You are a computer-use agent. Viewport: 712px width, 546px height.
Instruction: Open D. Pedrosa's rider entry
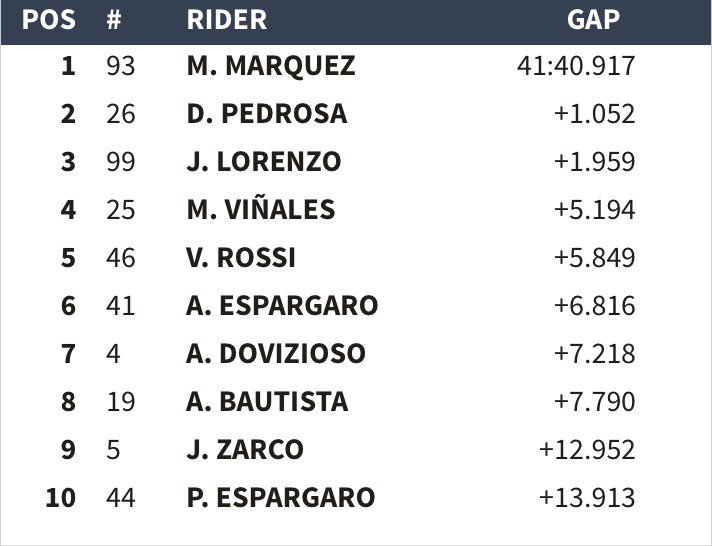tap(266, 114)
